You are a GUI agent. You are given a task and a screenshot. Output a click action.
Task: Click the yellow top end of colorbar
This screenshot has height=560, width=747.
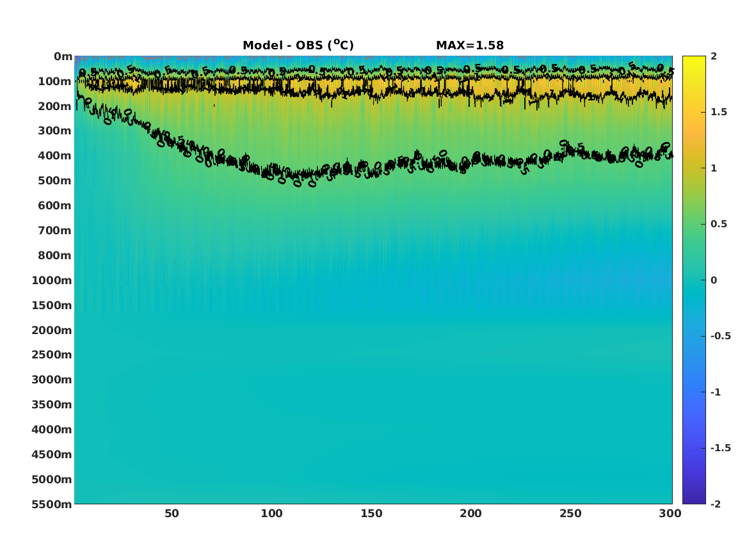694,60
